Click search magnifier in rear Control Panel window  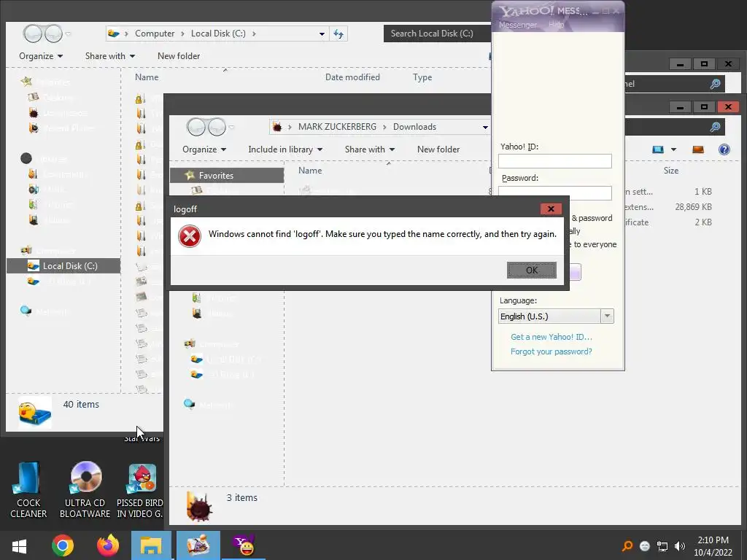tap(715, 84)
